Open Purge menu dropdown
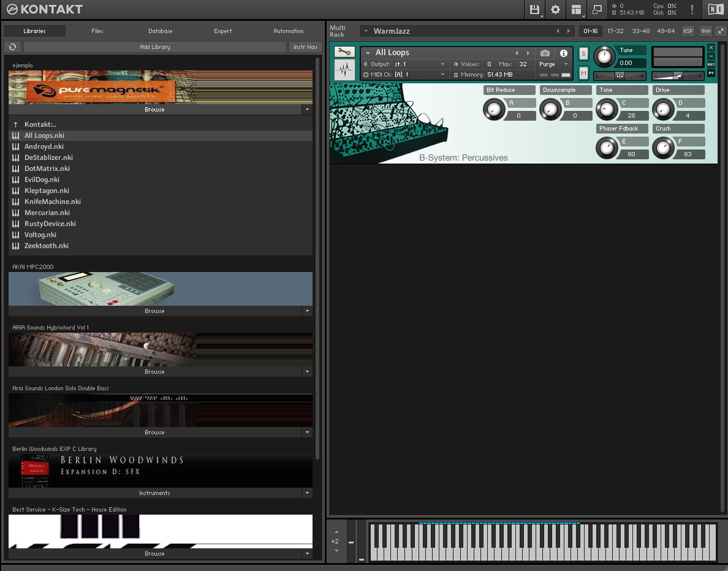Viewport: 728px width, 571px height. (x=566, y=64)
